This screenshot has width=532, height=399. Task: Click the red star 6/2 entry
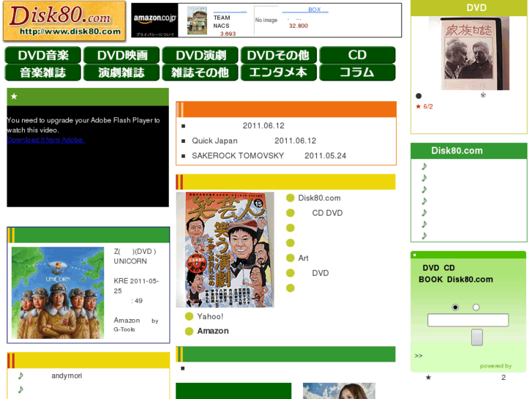click(424, 107)
